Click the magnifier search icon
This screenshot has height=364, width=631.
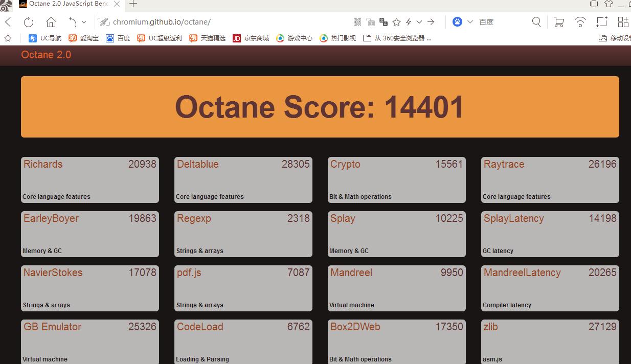point(536,21)
